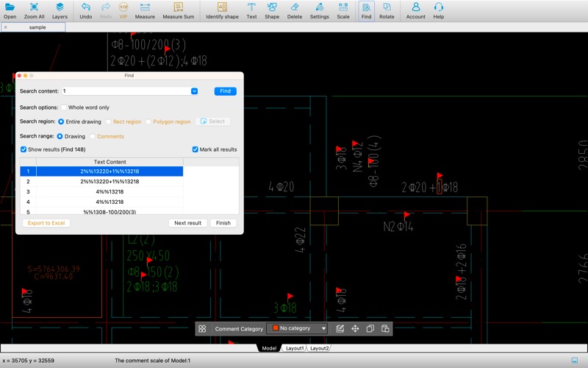The height and width of the screenshot is (368, 588).
Task: Expand the Search content dropdown arrow
Action: coord(194,91)
